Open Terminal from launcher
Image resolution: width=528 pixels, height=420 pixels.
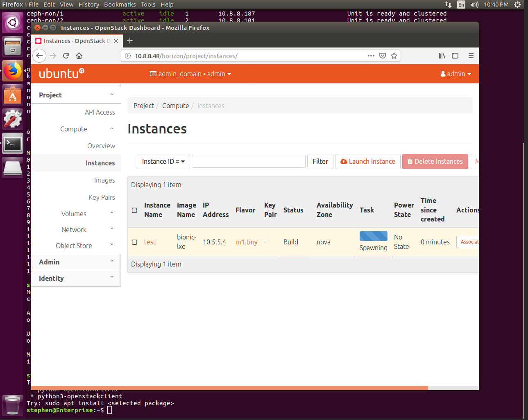[13, 143]
